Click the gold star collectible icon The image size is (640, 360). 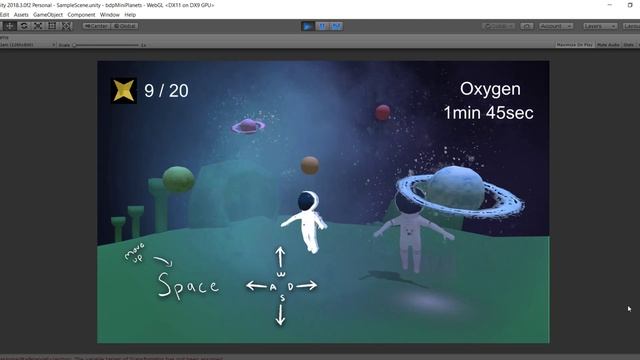[x=124, y=91]
